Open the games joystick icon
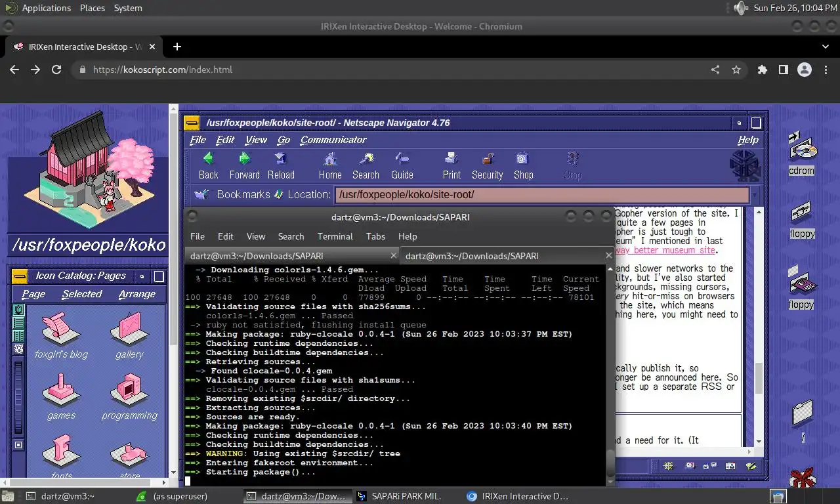This screenshot has height=504, width=840. tap(61, 396)
